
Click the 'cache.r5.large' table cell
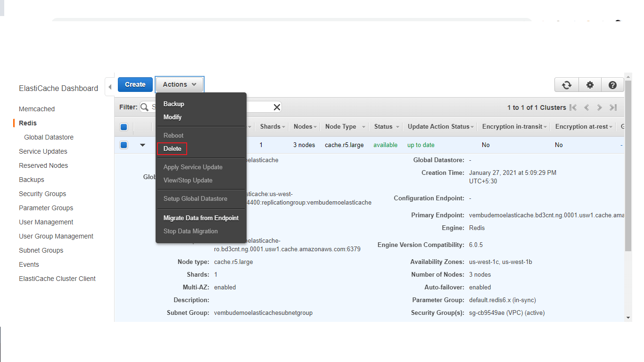[344, 145]
